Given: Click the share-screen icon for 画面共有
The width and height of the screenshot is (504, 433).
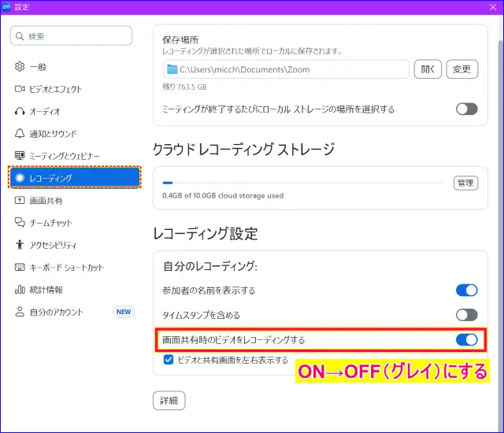Looking at the screenshot, I should [20, 200].
